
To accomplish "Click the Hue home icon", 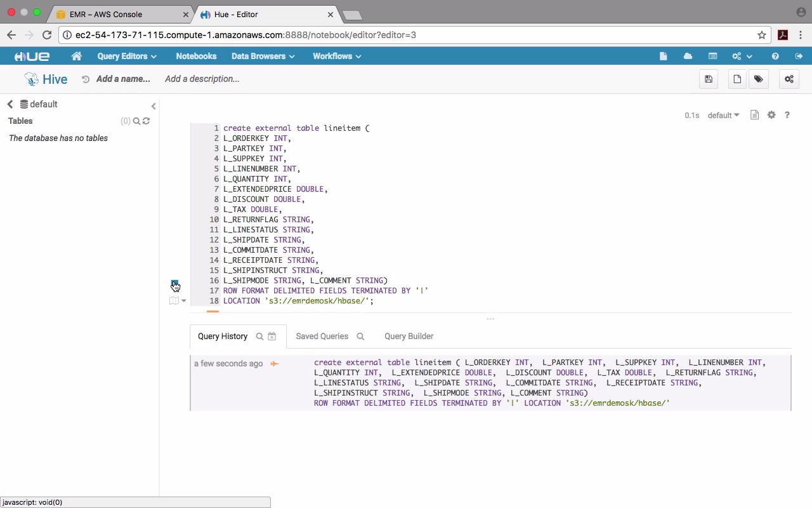I will (x=77, y=57).
